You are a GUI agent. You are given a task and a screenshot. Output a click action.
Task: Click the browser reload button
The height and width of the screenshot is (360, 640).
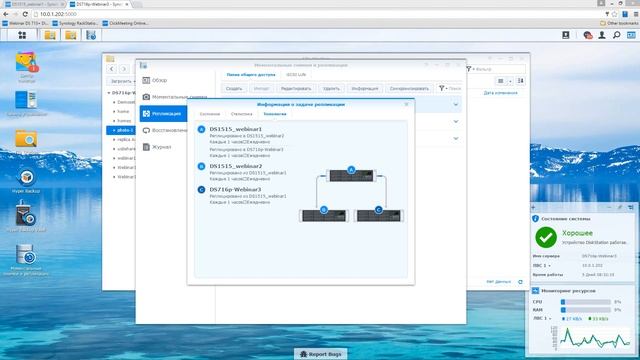pyautogui.click(x=25, y=14)
